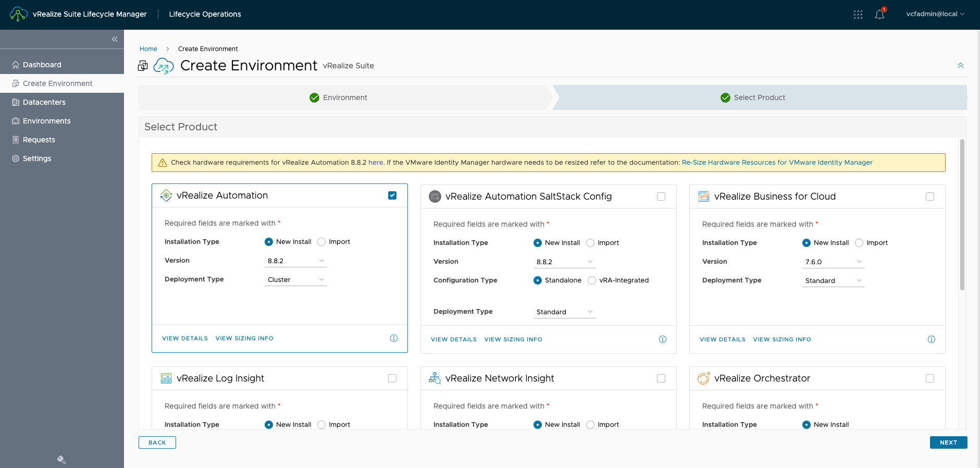Click the Environments sidebar icon
This screenshot has height=468, width=980.
click(16, 121)
